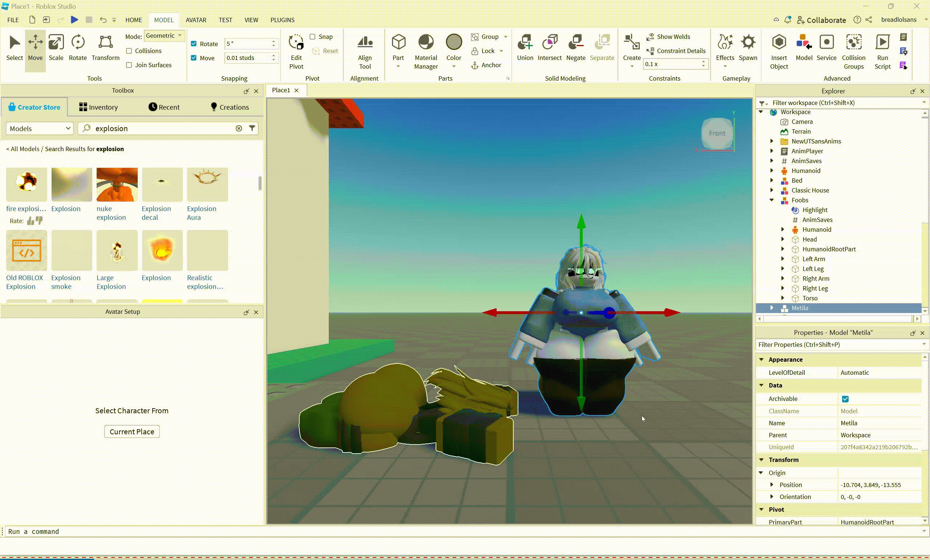The width and height of the screenshot is (930, 560).
Task: Switch Toolbox to Creations tab
Action: [x=230, y=107]
